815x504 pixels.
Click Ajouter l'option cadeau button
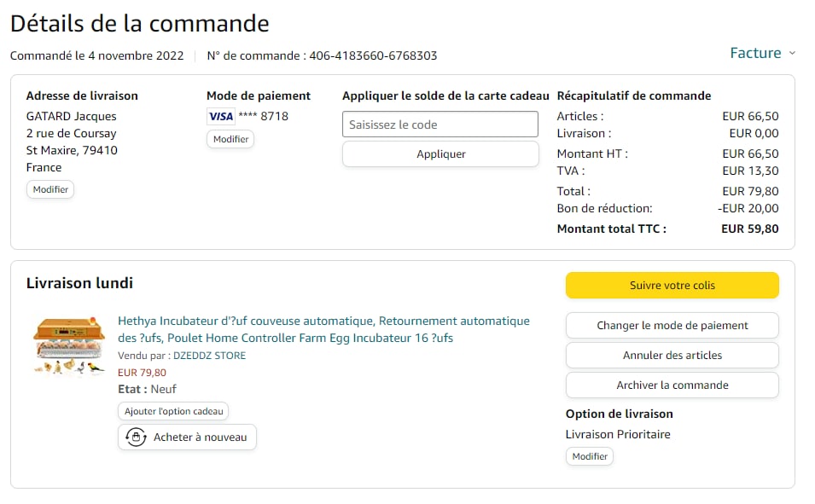tap(174, 411)
